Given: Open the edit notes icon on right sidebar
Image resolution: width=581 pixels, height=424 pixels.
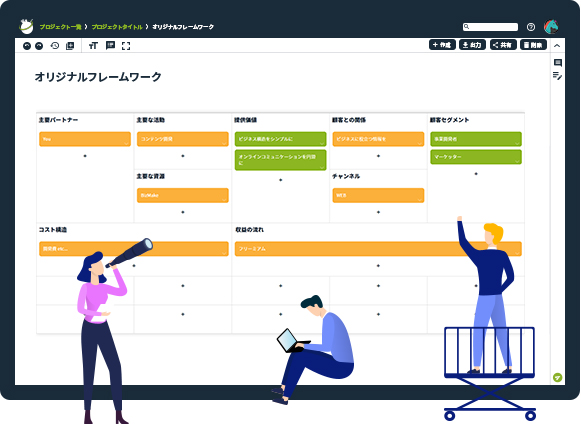Looking at the screenshot, I should (557, 76).
